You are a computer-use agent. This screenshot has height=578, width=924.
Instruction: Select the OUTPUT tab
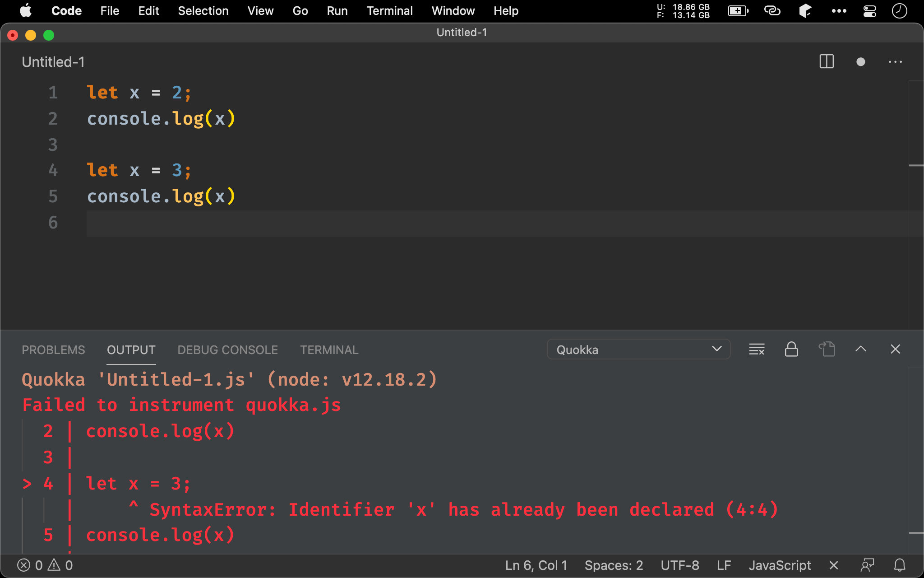[x=131, y=350]
